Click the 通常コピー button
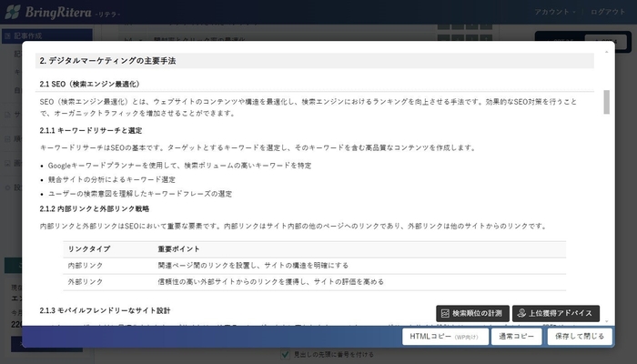Viewport: 637px width, 364px height. [516, 337]
